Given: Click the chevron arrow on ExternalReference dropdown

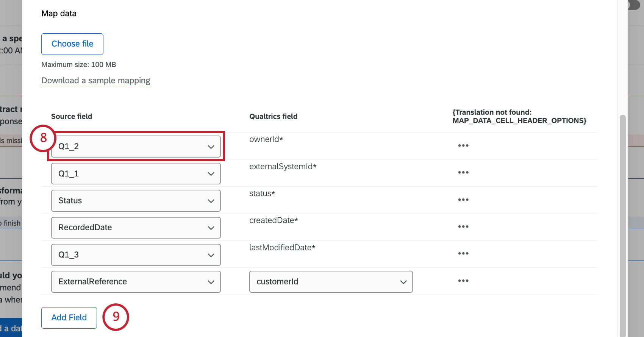Looking at the screenshot, I should 211,282.
